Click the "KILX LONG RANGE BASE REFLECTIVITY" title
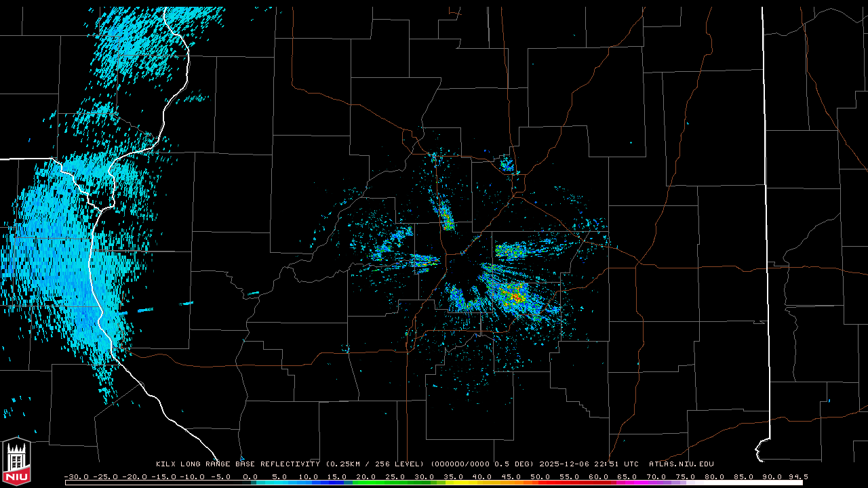Image resolution: width=868 pixels, height=488 pixels. coord(237,464)
